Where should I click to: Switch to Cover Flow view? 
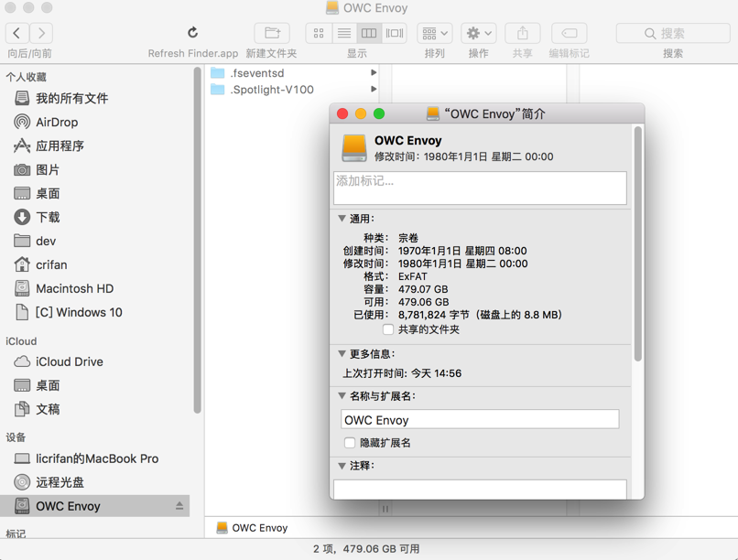pos(395,33)
